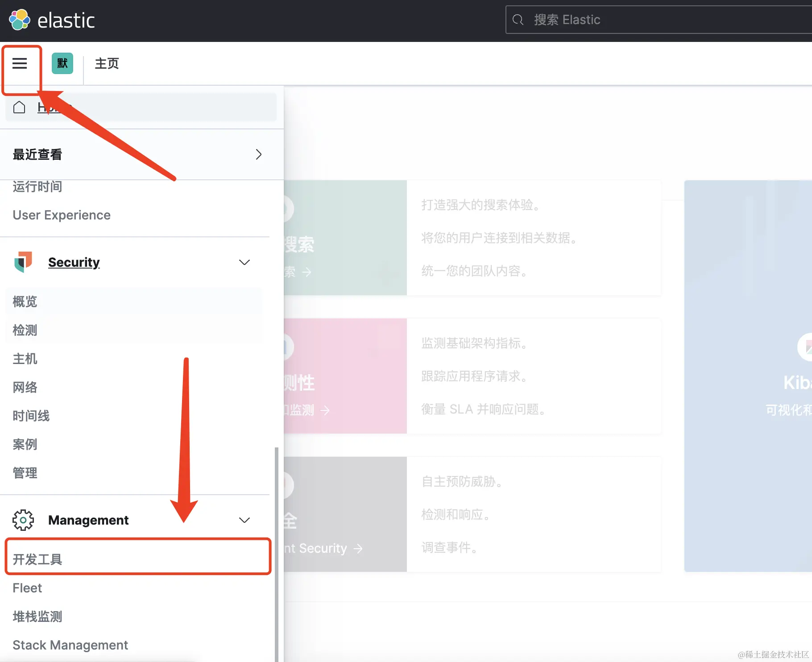Open Fleet under Management

27,588
